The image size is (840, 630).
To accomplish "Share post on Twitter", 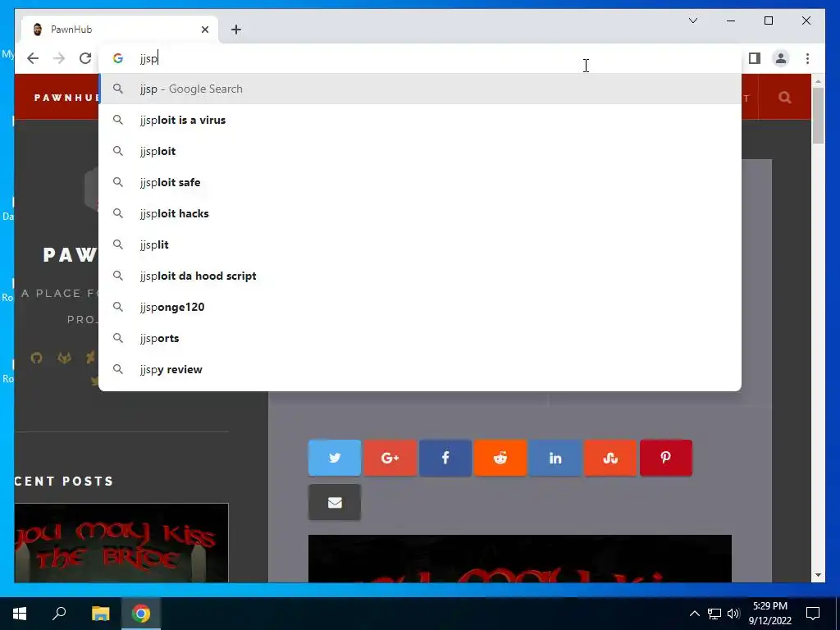I will coord(335,458).
